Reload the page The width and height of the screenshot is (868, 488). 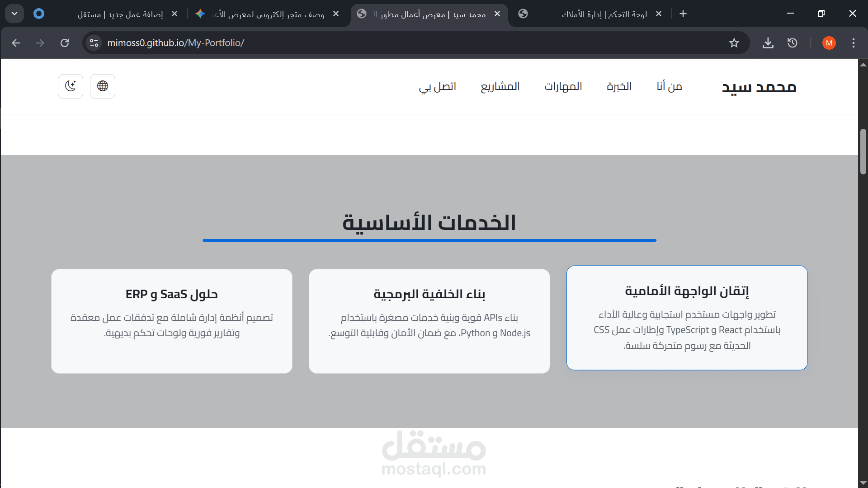(x=65, y=43)
